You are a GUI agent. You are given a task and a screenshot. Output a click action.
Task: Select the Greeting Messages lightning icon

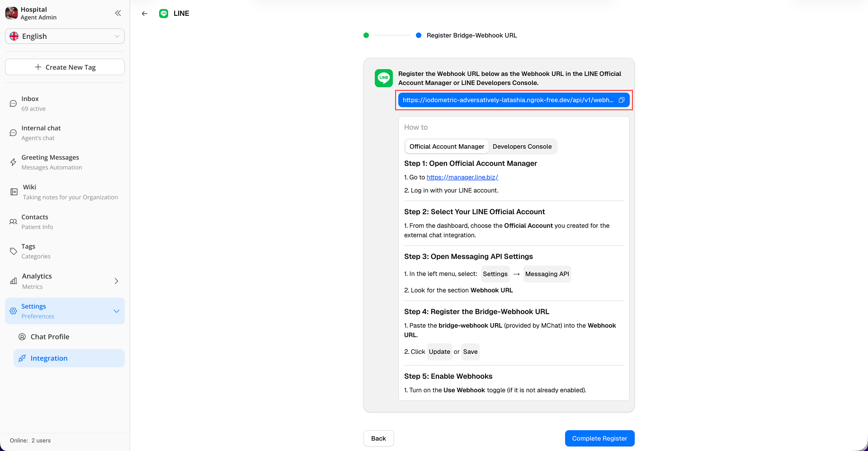click(13, 162)
